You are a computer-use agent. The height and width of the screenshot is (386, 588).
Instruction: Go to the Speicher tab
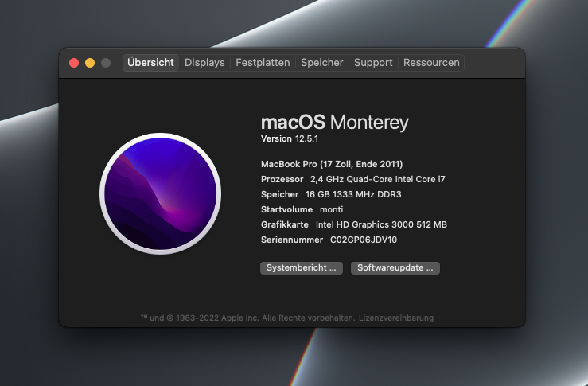(x=321, y=63)
